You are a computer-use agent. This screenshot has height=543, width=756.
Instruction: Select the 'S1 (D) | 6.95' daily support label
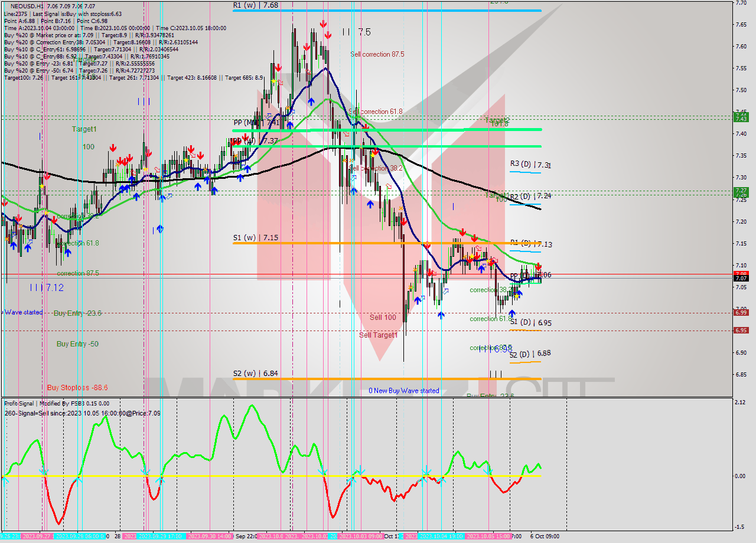(531, 323)
